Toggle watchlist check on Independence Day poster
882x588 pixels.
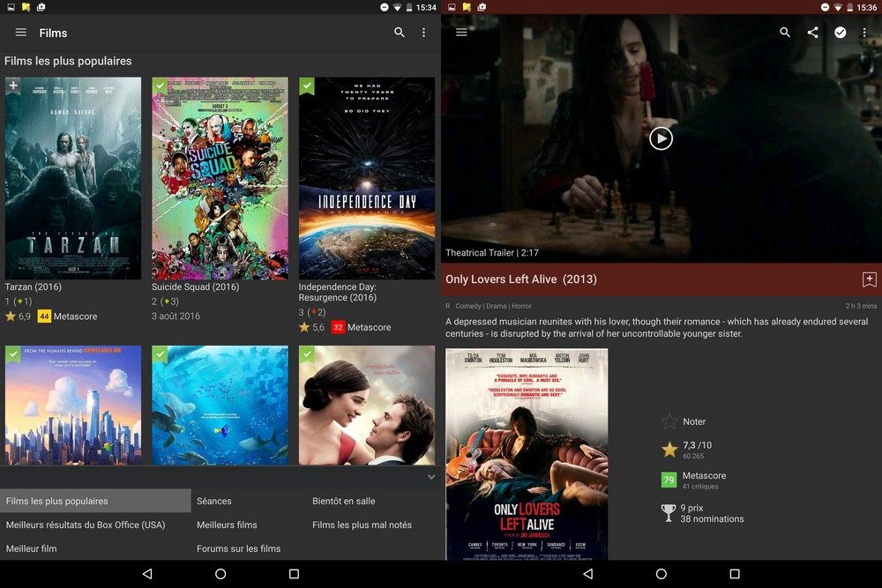point(307,86)
